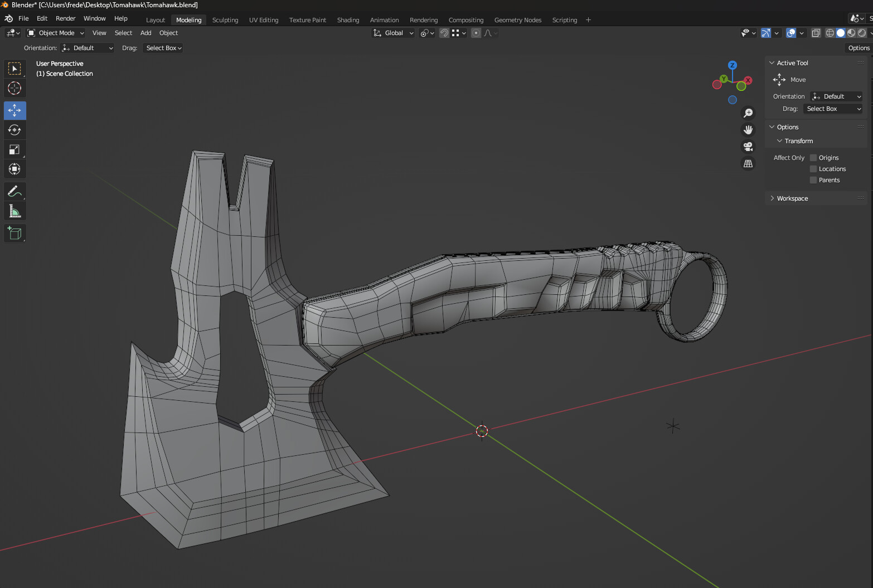Open the viewport View menu

tap(99, 33)
